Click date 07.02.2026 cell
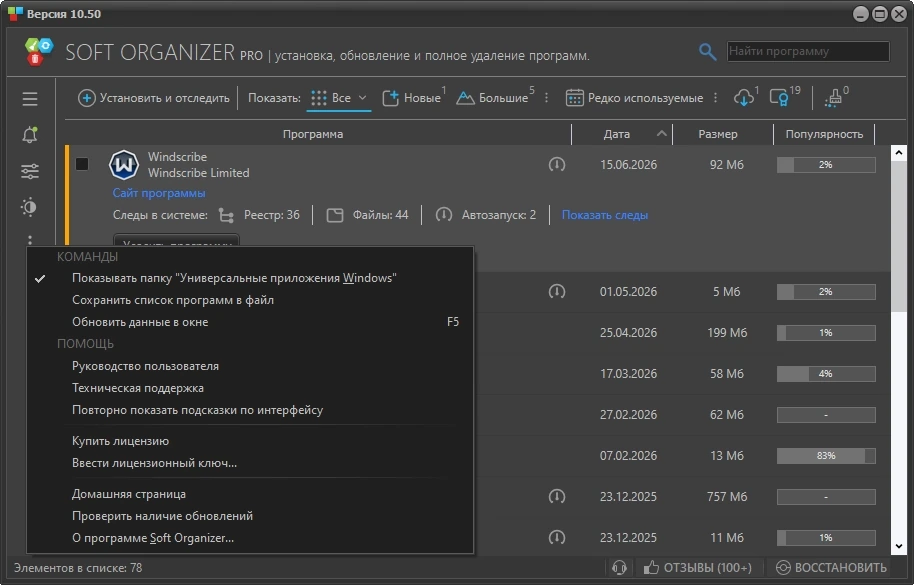This screenshot has height=585, width=914. [x=628, y=456]
